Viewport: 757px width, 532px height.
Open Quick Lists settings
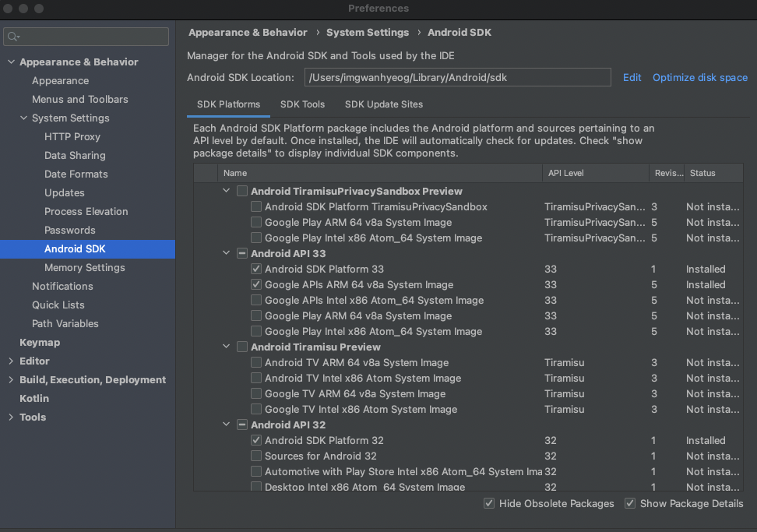(x=58, y=305)
